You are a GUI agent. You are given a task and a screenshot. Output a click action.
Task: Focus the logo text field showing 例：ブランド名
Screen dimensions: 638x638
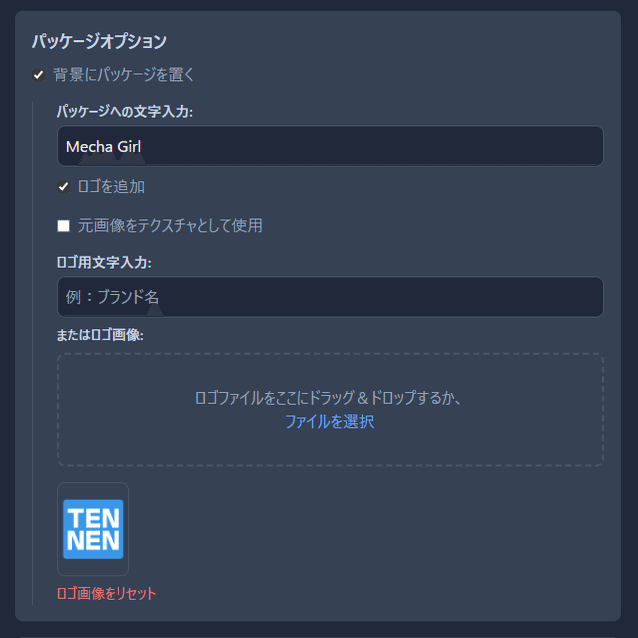[x=330, y=297]
